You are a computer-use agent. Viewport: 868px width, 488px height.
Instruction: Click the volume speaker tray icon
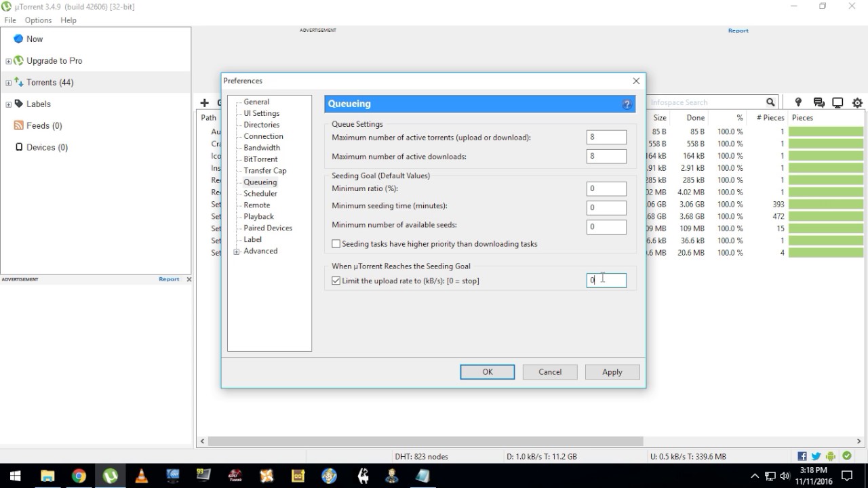click(x=785, y=476)
